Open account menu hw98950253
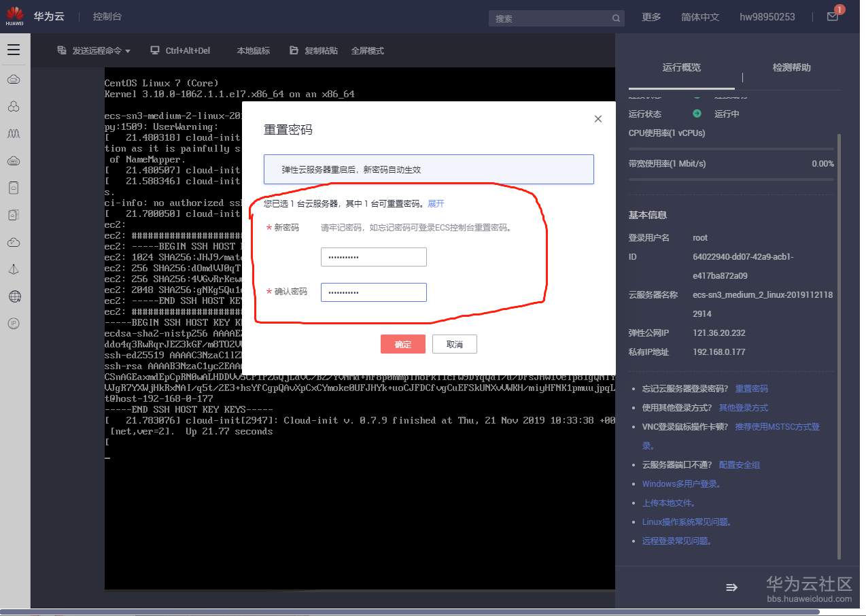The height and width of the screenshot is (616, 866). click(767, 17)
